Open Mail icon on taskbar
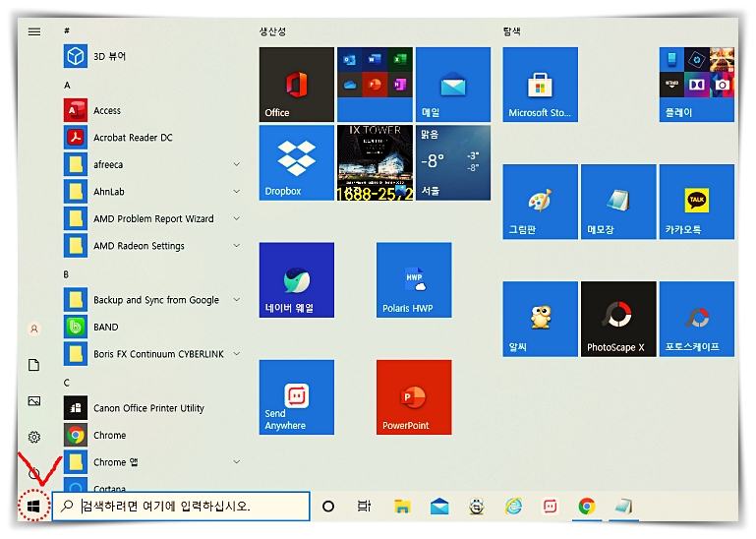The height and width of the screenshot is (539, 756). 439,507
